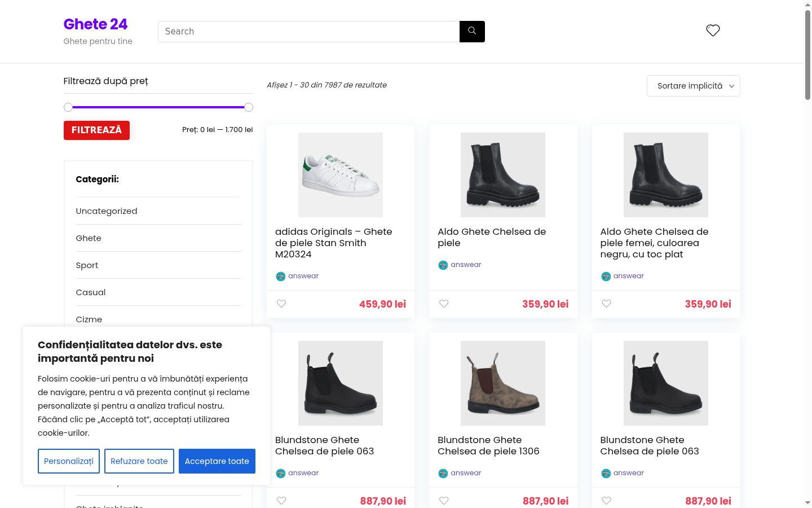The height and width of the screenshot is (508, 812).
Task: Open the 'adidas Originals – Ghete de piele Stan Smith' title
Action: (x=334, y=243)
